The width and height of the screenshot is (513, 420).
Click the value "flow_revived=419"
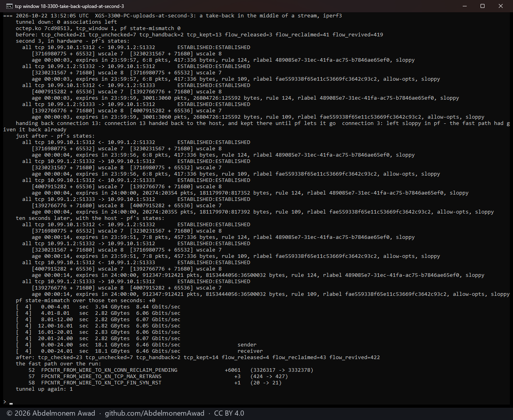pyautogui.click(x=358, y=35)
